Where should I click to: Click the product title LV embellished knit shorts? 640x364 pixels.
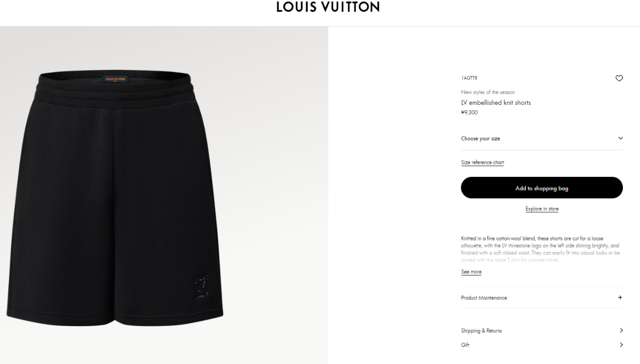pos(496,103)
